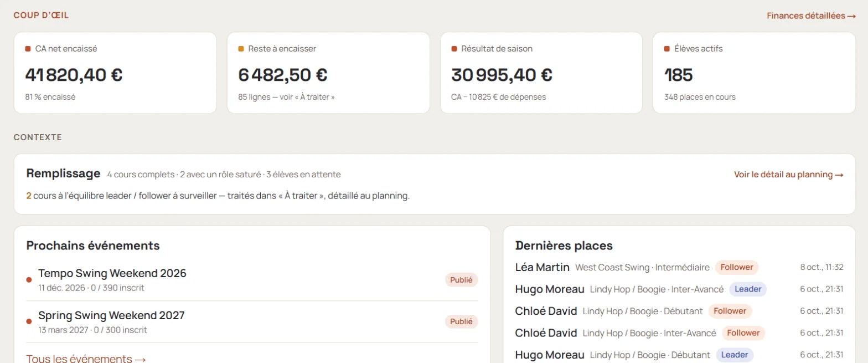Click the 30 995,40 € amount
Screen dimensions: 868x363
pyautogui.click(x=502, y=75)
